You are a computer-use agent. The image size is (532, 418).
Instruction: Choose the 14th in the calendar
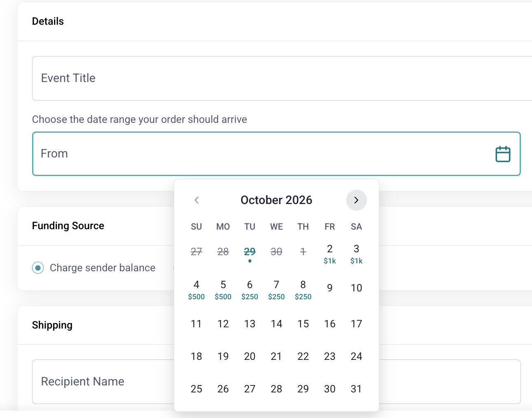point(277,324)
